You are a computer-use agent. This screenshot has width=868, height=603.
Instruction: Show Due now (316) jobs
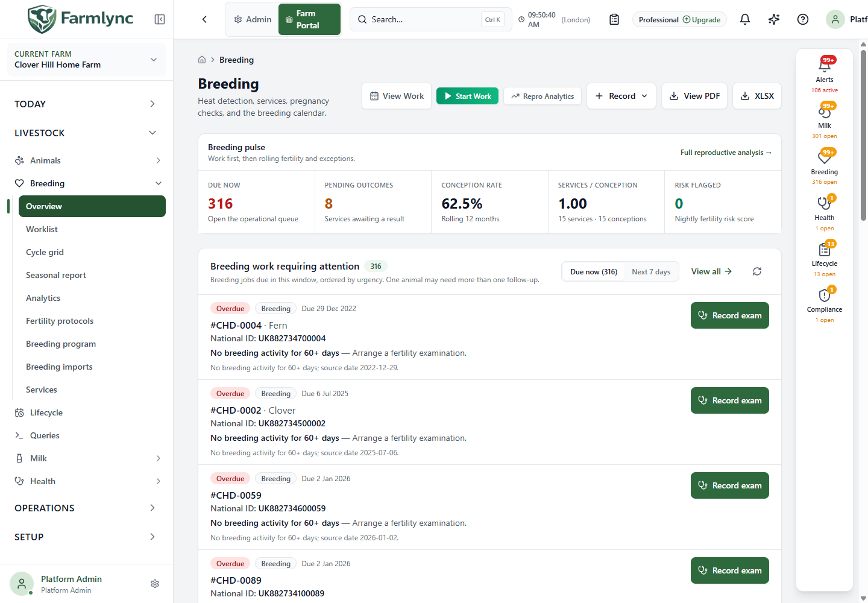(x=594, y=271)
